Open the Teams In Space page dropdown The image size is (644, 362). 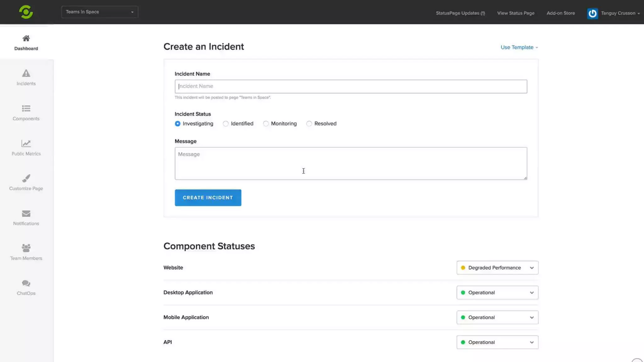[x=100, y=12]
